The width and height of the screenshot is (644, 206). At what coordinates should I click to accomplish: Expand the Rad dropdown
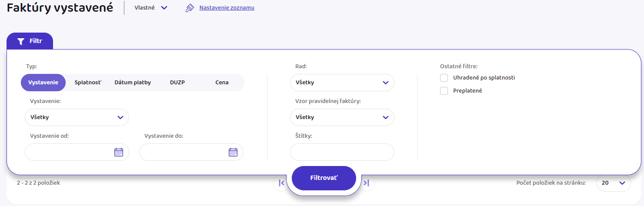[342, 83]
